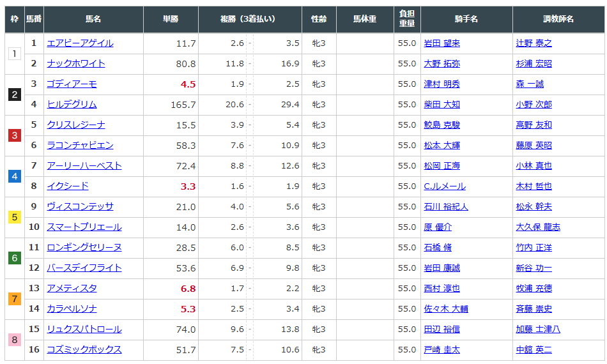Click the 騎手名 column header
This screenshot has width=607, height=364.
pos(466,19)
